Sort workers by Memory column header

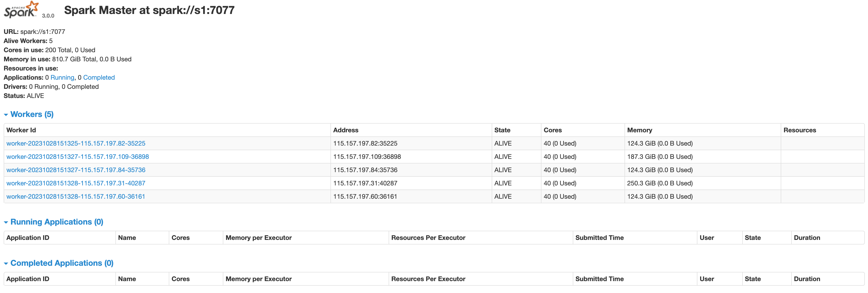coord(639,130)
